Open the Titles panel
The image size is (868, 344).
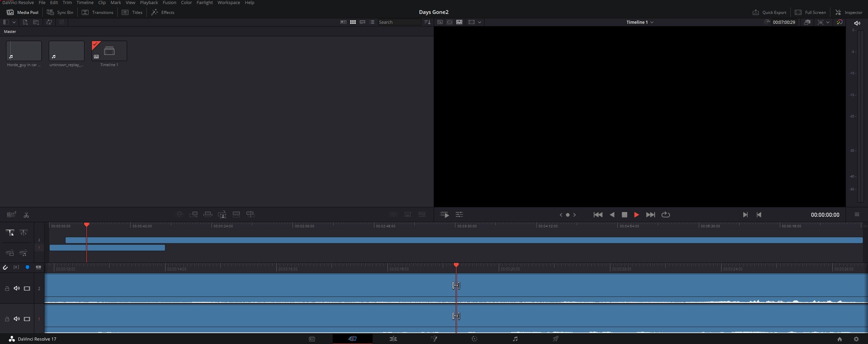tap(132, 12)
